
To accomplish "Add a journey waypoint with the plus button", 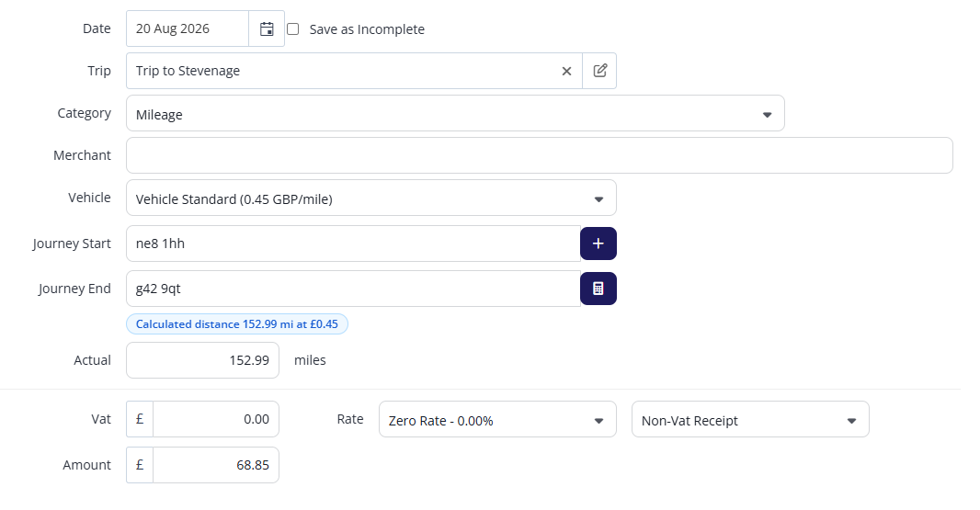I will (598, 244).
